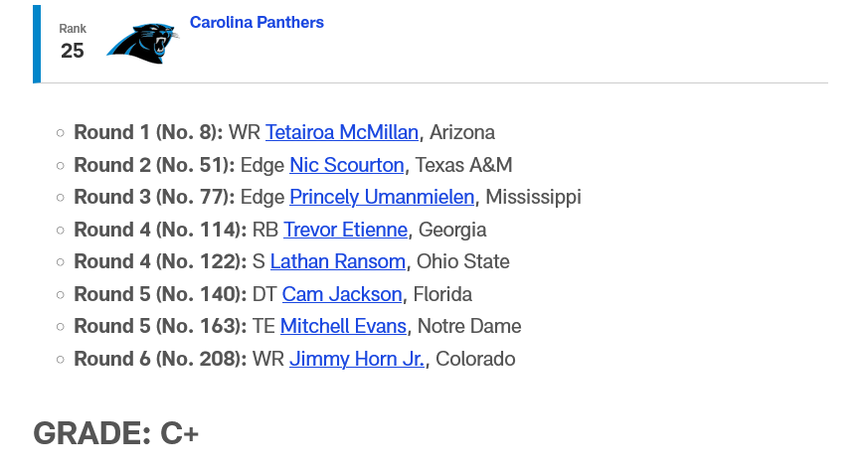Viewport: 868px width, 476px height.
Task: Open Lathan Ransom player link
Action: click(338, 261)
